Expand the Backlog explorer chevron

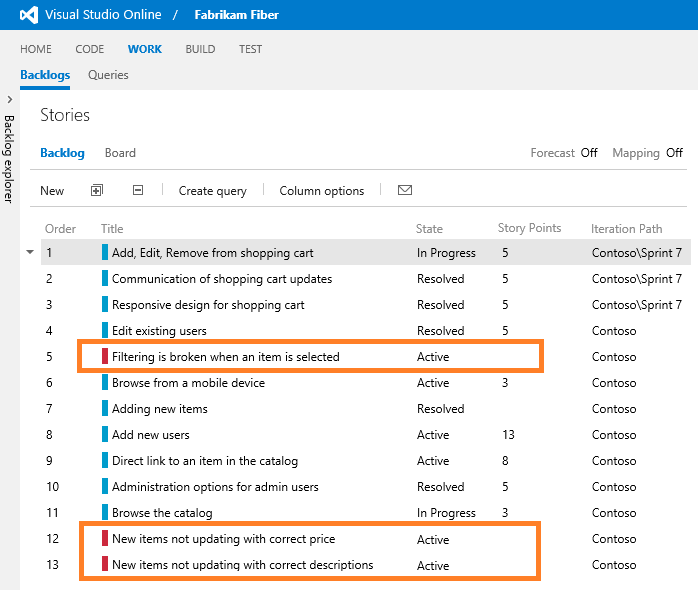[9, 100]
